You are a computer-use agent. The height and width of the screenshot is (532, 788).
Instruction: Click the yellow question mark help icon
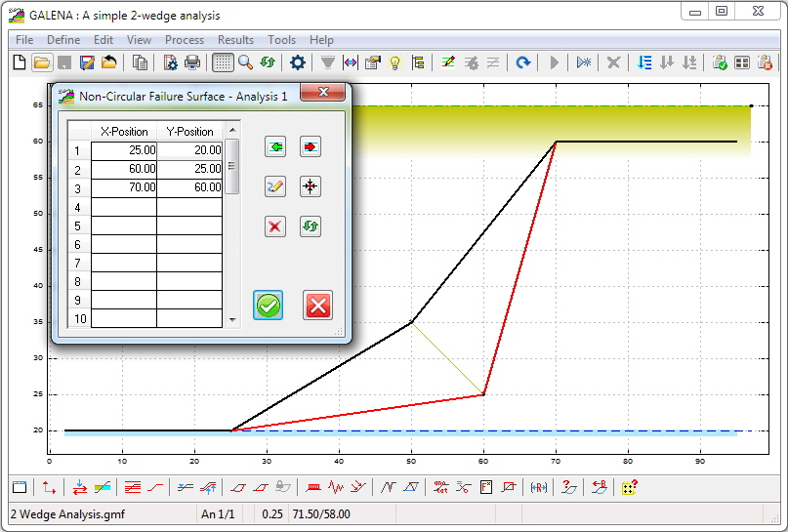click(630, 487)
